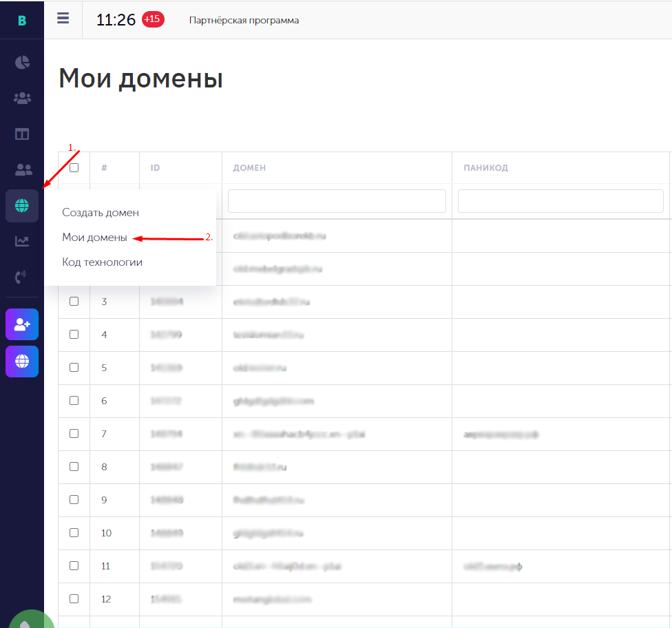Check the checkbox for row 10

coord(74,532)
